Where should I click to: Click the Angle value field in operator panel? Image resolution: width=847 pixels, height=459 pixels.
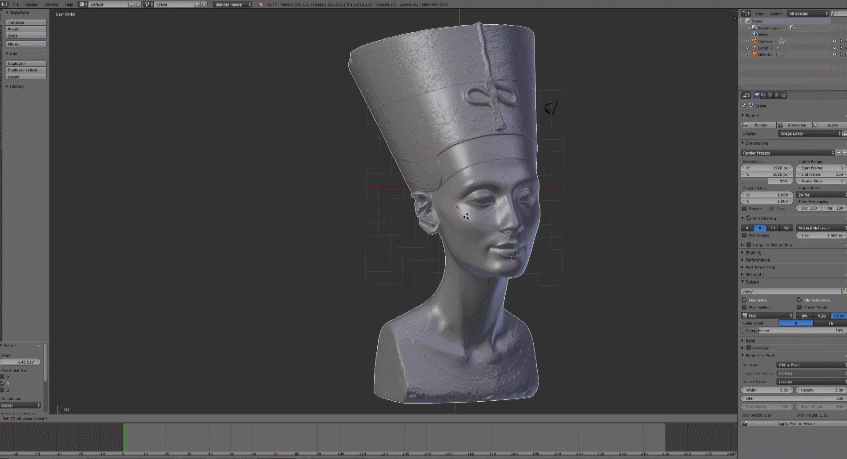[21, 362]
